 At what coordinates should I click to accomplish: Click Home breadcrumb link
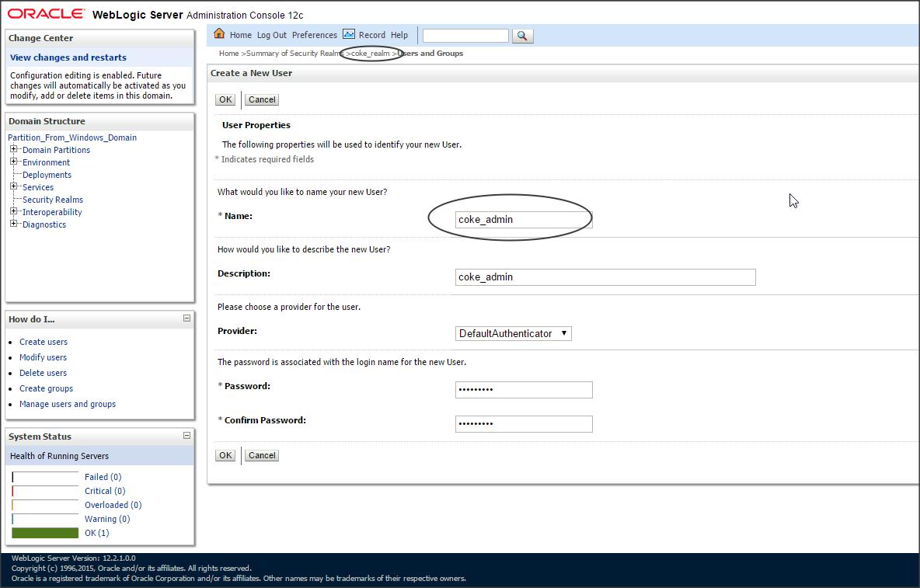click(x=228, y=54)
